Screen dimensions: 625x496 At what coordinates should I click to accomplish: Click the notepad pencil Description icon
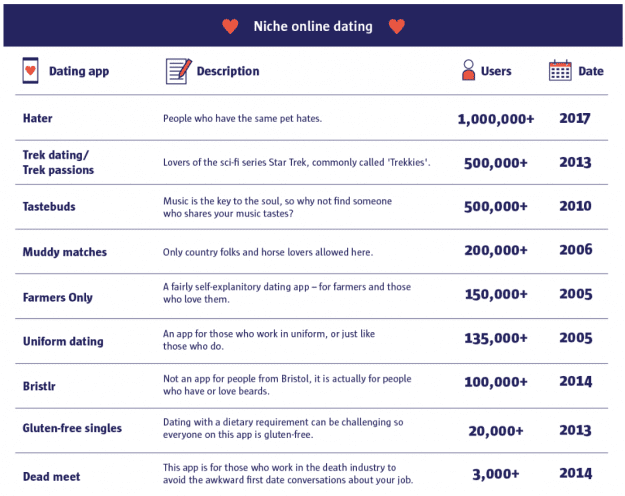pyautogui.click(x=177, y=71)
